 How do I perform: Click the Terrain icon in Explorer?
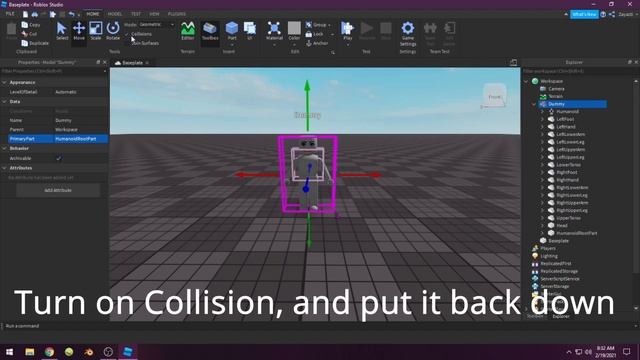pos(543,96)
